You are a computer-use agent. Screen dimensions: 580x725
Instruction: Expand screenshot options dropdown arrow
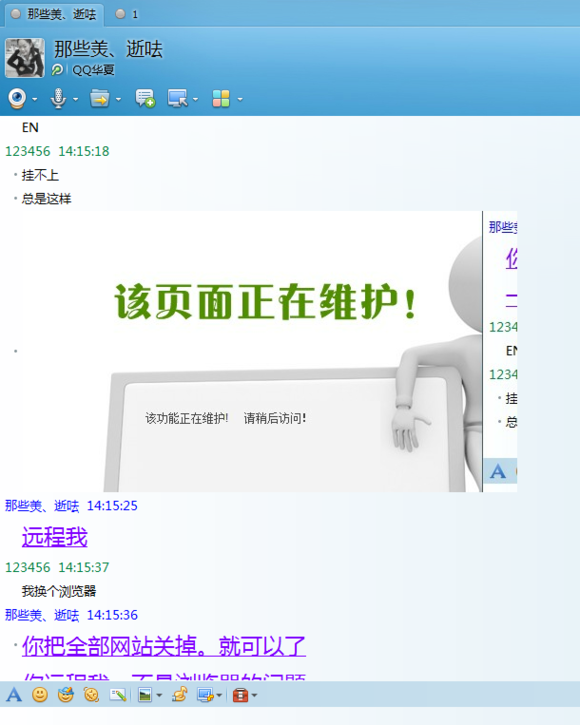[x=219, y=695]
